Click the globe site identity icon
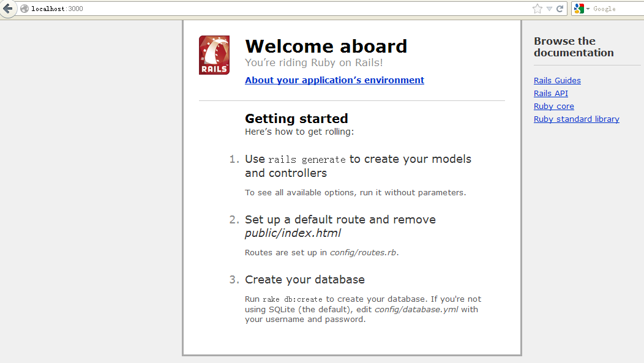This screenshot has height=363, width=644. click(24, 9)
